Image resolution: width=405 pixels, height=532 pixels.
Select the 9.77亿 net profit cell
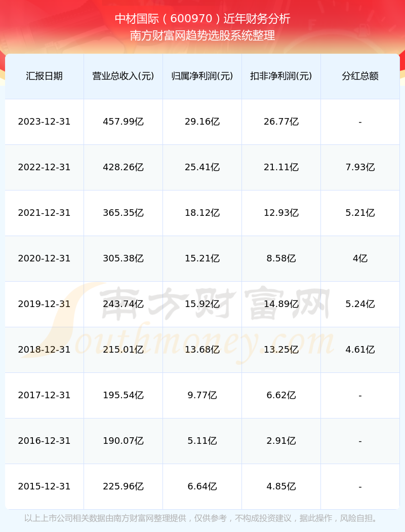tap(202, 395)
